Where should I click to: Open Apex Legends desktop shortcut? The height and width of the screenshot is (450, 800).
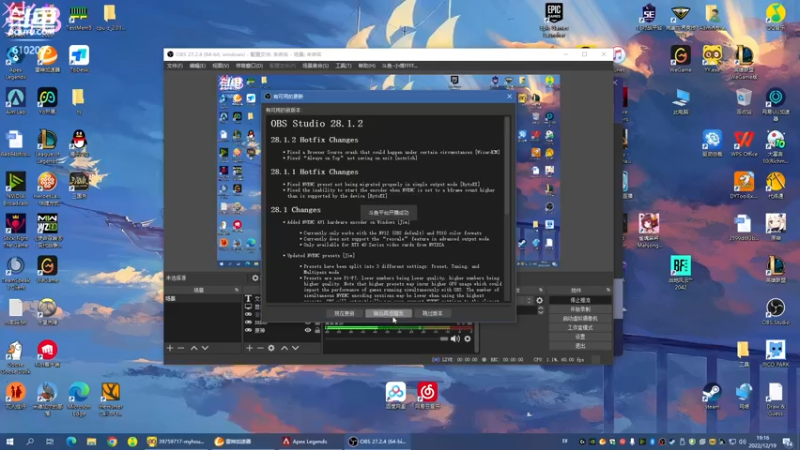click(x=16, y=63)
